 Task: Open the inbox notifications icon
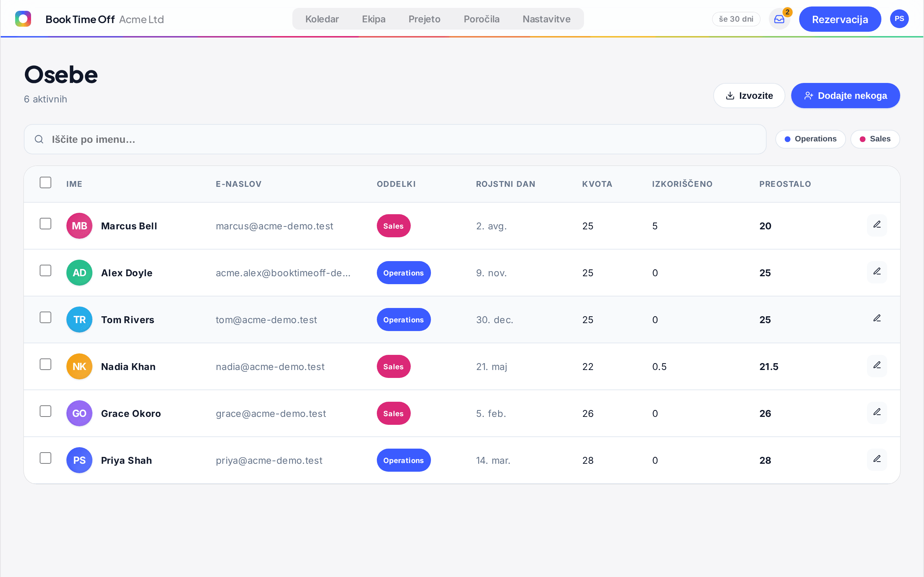779,19
